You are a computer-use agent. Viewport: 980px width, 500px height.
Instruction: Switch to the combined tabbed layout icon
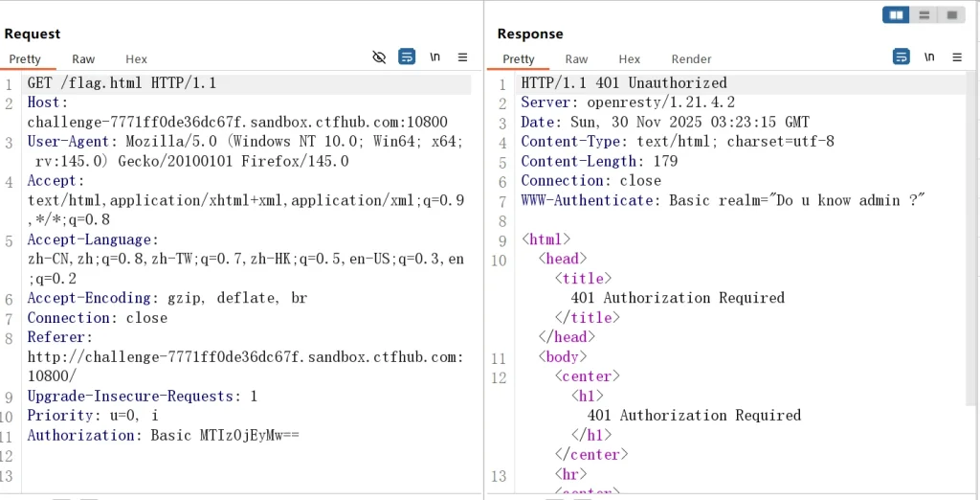(x=951, y=15)
